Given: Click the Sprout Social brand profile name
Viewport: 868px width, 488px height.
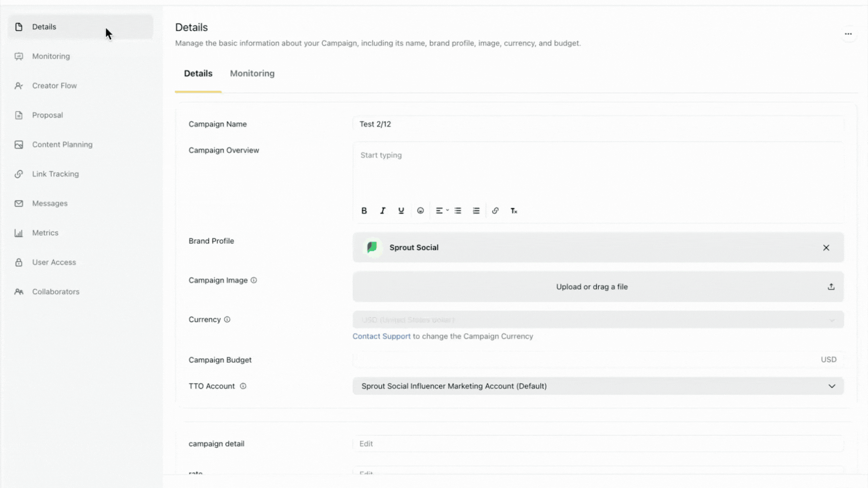Looking at the screenshot, I should coord(414,248).
